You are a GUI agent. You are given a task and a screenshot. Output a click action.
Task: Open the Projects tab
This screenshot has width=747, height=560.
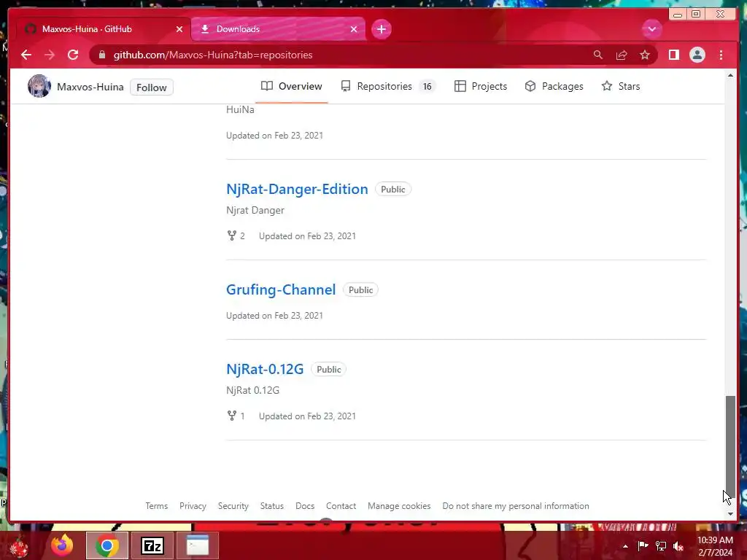(481, 86)
